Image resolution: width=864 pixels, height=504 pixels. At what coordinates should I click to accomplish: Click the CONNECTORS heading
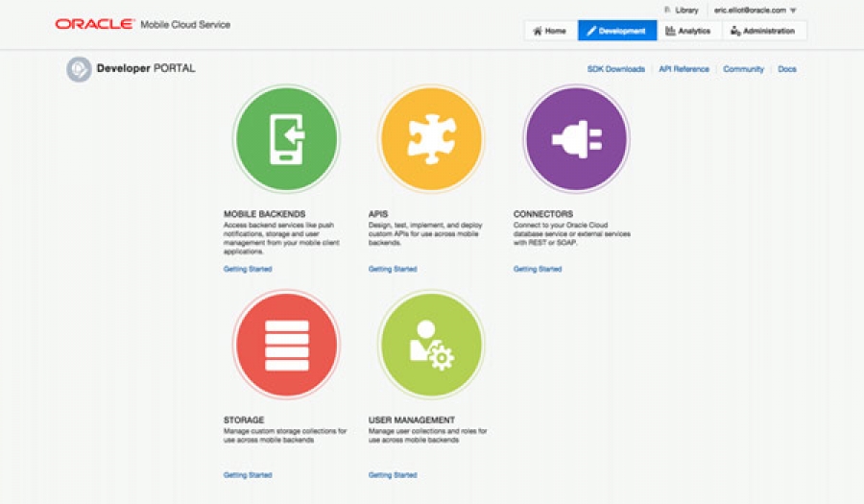point(543,214)
